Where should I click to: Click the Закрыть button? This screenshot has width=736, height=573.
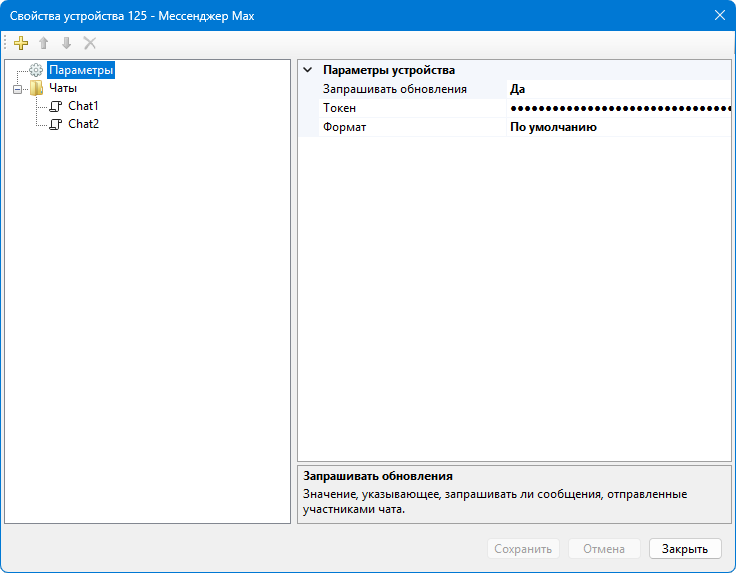click(x=684, y=548)
